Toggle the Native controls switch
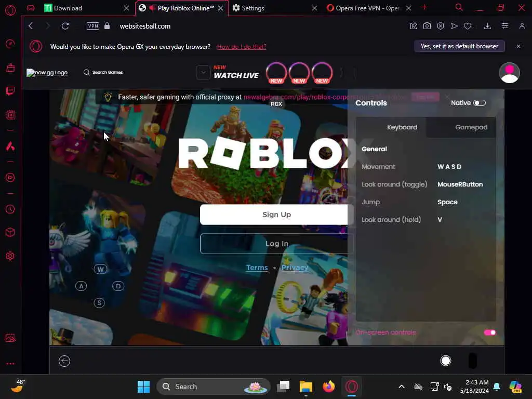 pyautogui.click(x=480, y=103)
